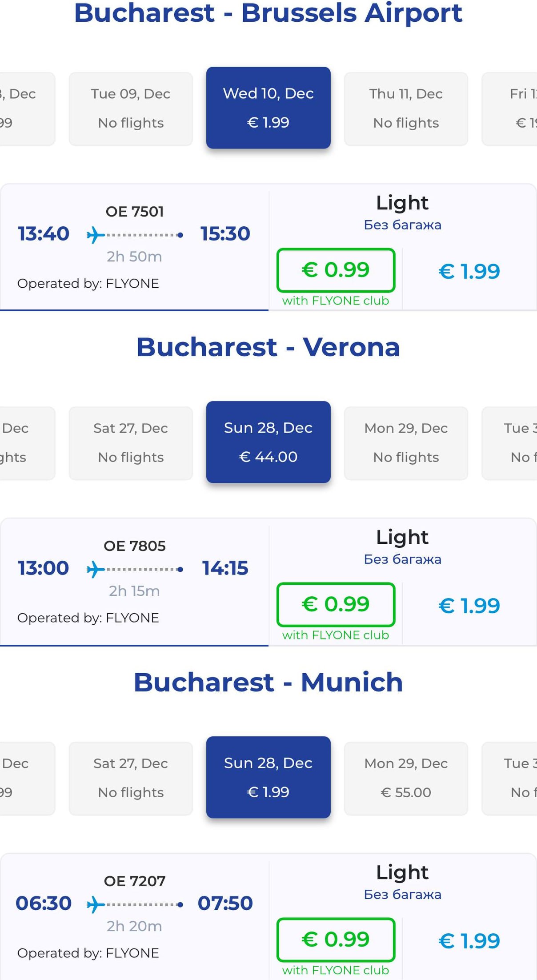This screenshot has height=980, width=537.
Task: Select Tue 09, Dec for Brussels route
Action: (x=131, y=108)
